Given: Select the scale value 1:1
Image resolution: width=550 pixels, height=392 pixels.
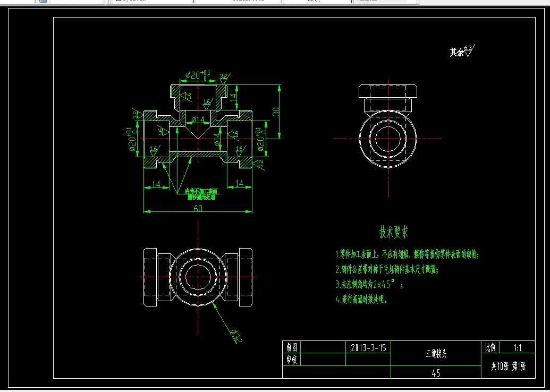Looking at the screenshot, I should coord(518,348).
